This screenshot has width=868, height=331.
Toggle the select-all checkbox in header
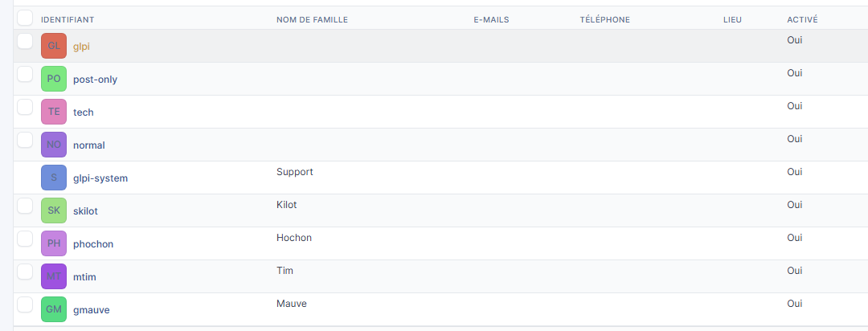pyautogui.click(x=25, y=18)
